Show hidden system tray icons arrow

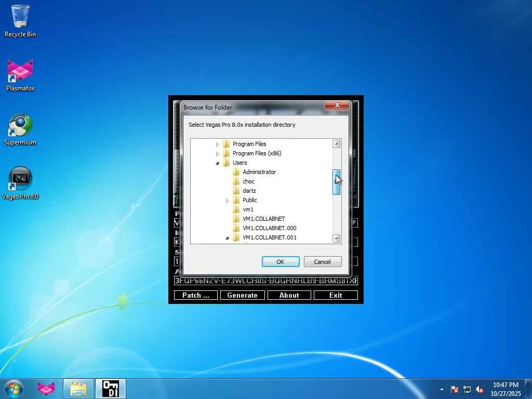pos(442,389)
